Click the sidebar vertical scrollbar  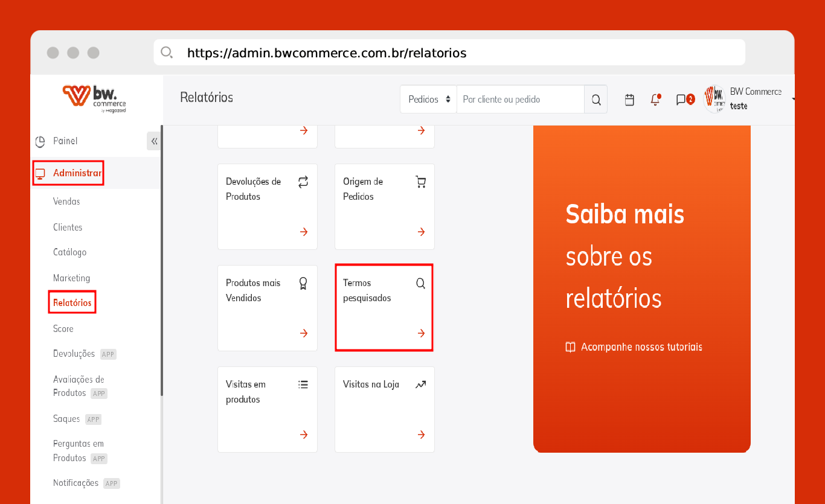161,260
